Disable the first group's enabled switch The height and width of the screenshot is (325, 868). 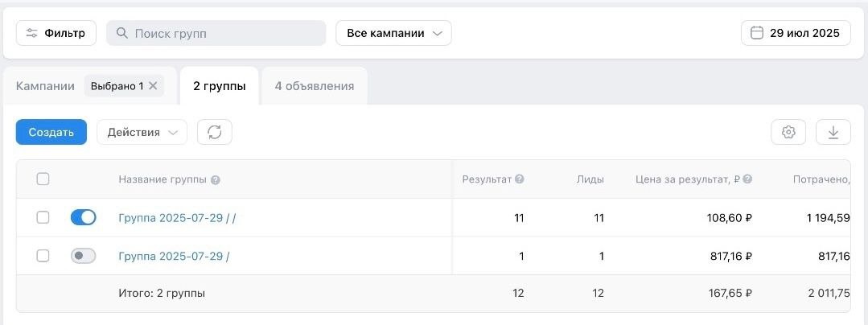(x=83, y=217)
